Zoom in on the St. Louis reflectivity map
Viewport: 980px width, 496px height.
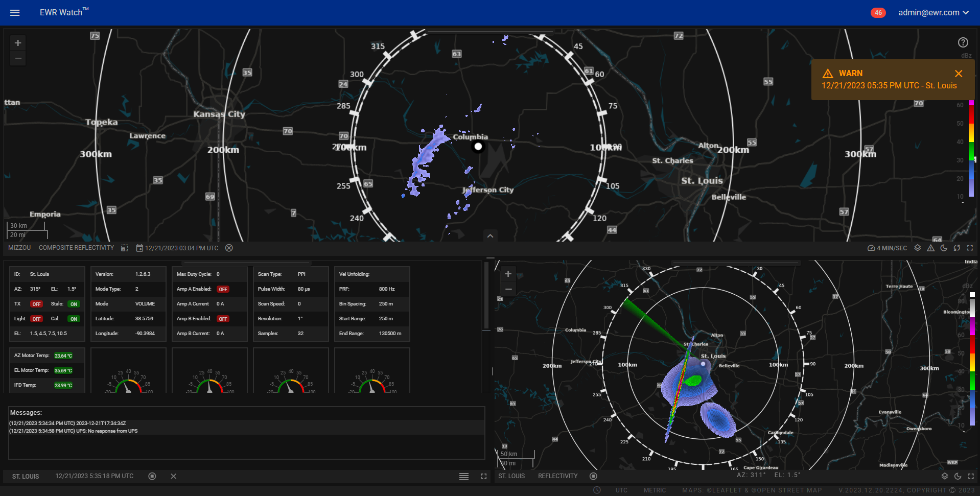tap(508, 274)
